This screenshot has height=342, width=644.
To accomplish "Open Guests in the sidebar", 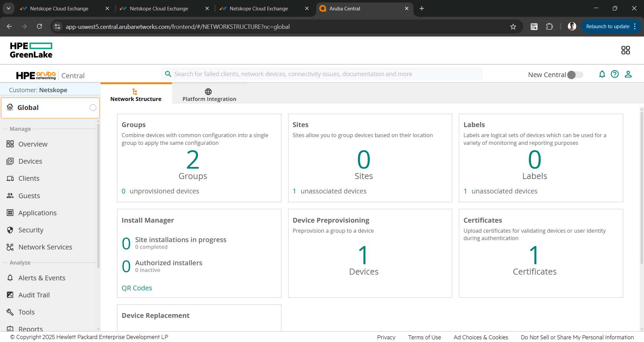I will 29,196.
